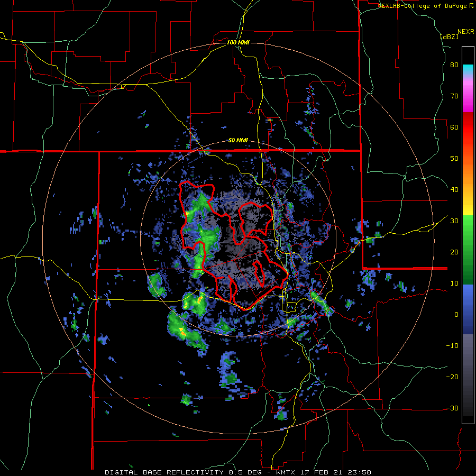Click the 17 FEB 21 date stamp
The image size is (476, 476).
pos(324,472)
